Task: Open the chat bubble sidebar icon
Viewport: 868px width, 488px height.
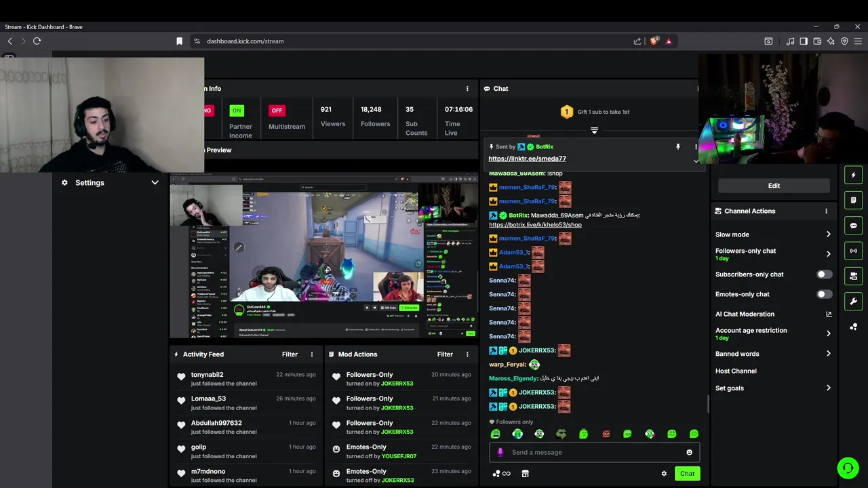Action: click(853, 226)
